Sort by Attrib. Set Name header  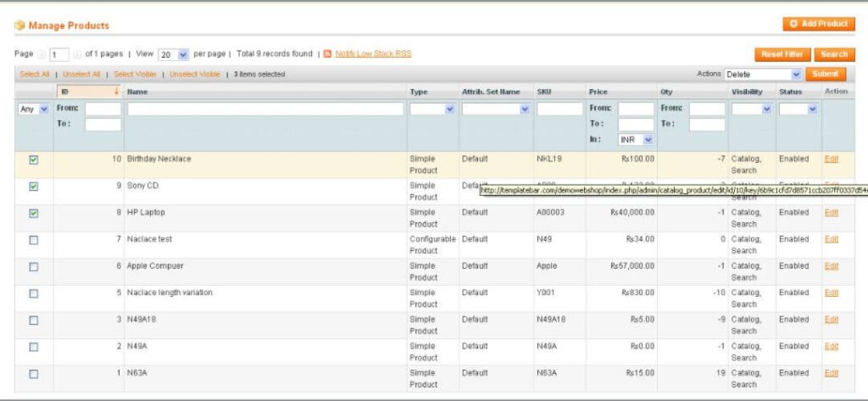coord(491,92)
